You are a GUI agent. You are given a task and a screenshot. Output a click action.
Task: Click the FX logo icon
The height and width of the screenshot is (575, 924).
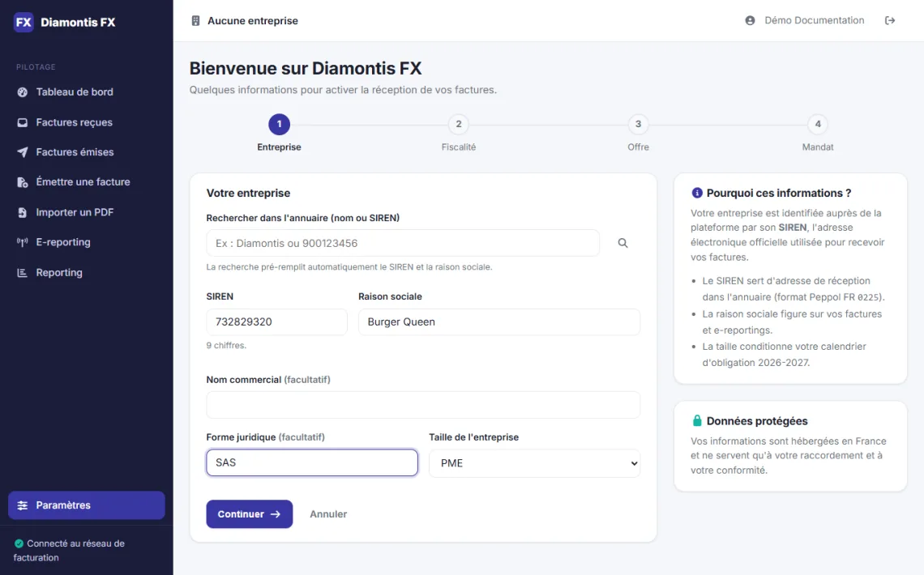click(x=24, y=23)
